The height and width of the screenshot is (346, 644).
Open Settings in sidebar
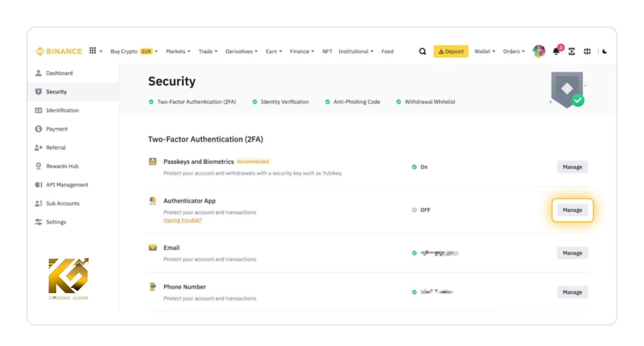tap(73, 222)
